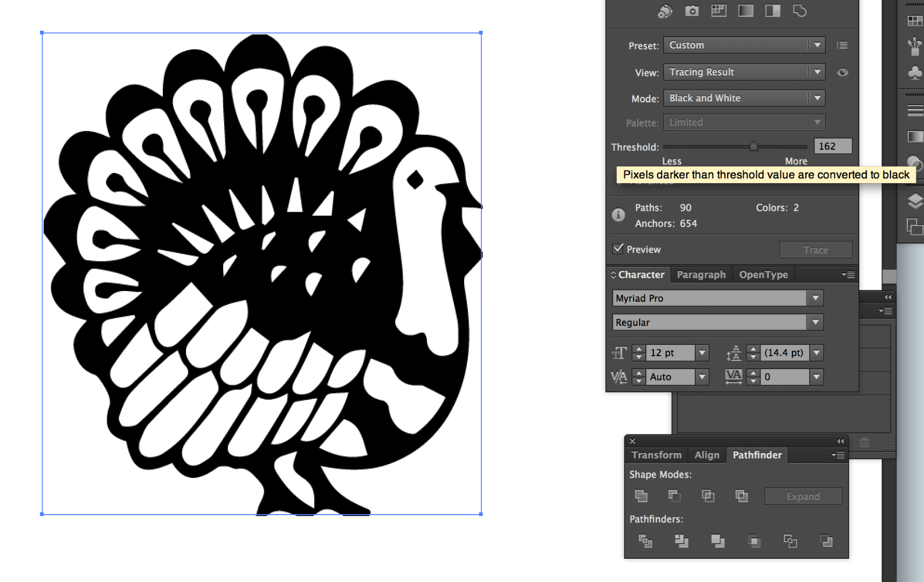Collapse the Pathfinder panel with double arrows

(840, 441)
